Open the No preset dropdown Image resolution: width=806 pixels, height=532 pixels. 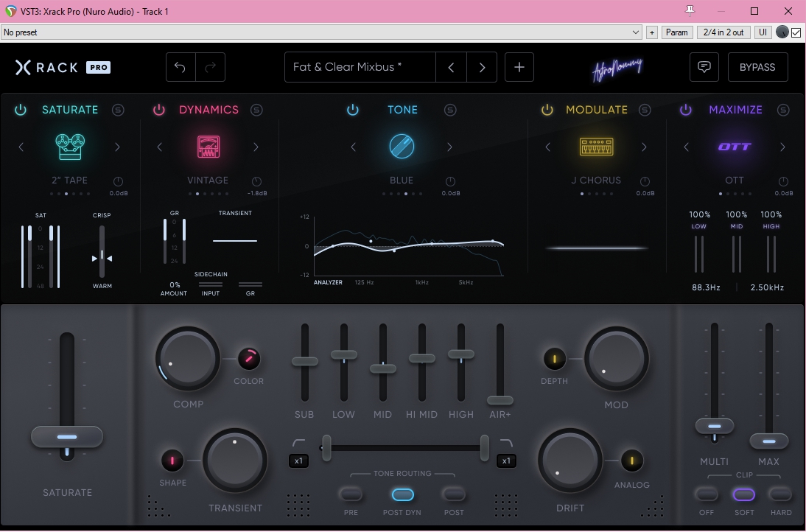coord(321,32)
